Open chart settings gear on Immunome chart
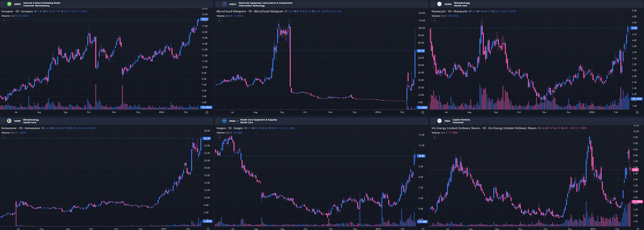Image resolution: width=644 pixels, height=230 pixels. point(208,229)
